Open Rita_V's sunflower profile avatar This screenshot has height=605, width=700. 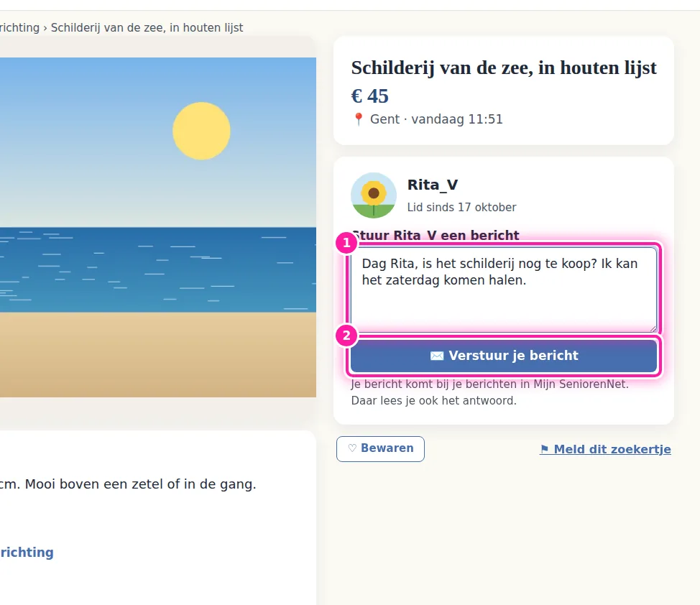tap(374, 195)
